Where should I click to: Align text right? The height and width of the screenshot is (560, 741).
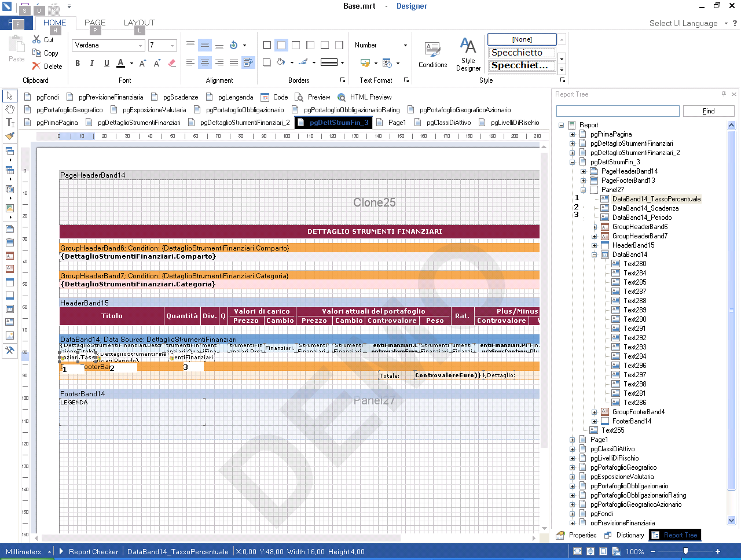point(219,62)
